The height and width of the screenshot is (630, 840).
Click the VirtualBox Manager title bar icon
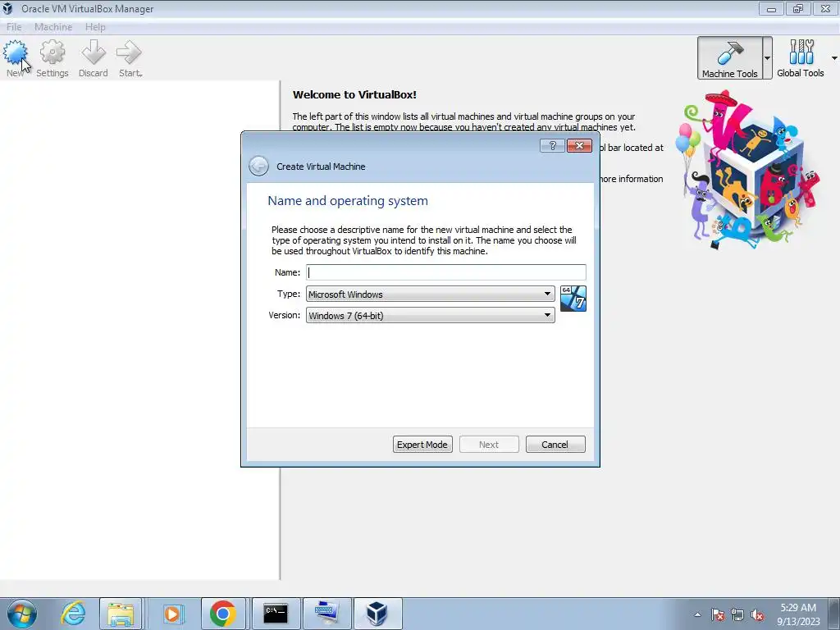pyautogui.click(x=7, y=8)
